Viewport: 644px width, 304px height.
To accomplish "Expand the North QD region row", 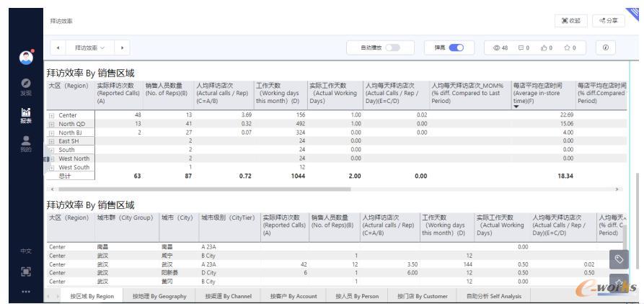I will [50, 122].
